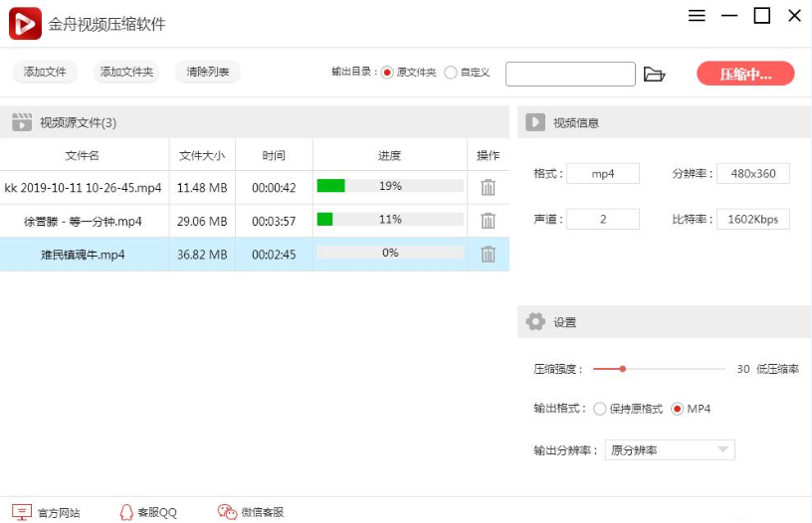This screenshot has height=523, width=812.
Task: Close the 金舟视频压缩软件 window
Action: [x=794, y=16]
